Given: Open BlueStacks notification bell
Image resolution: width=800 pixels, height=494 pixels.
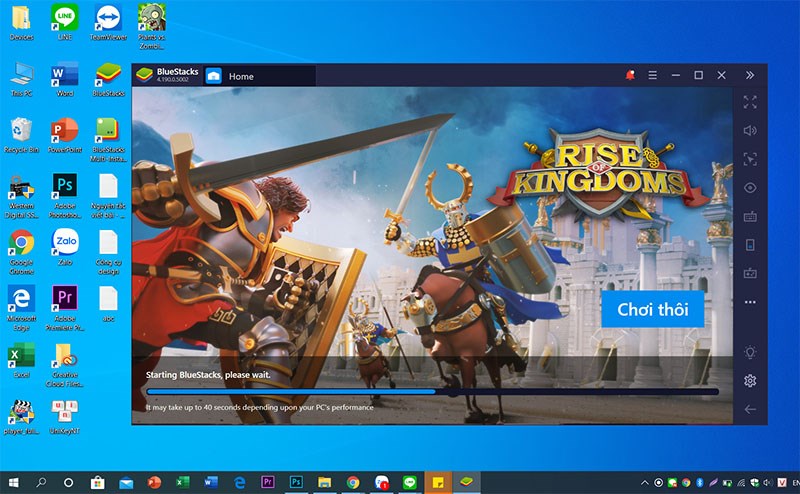Looking at the screenshot, I should (x=630, y=76).
